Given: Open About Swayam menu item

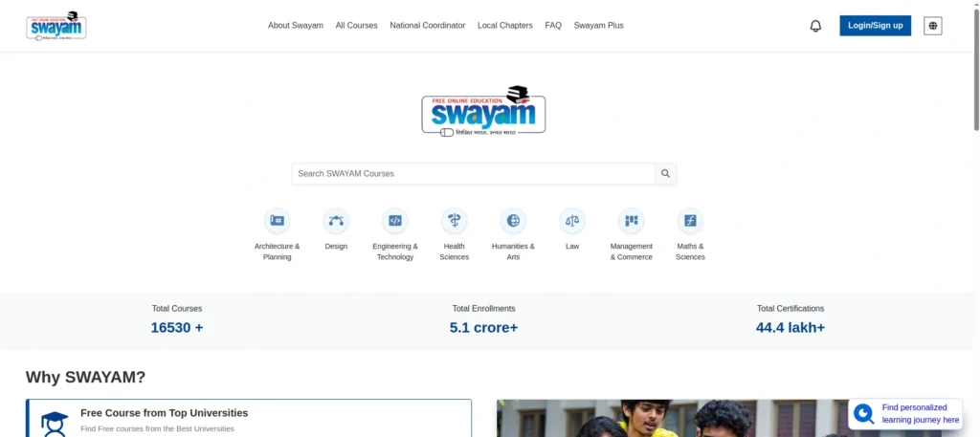Looking at the screenshot, I should tap(296, 26).
